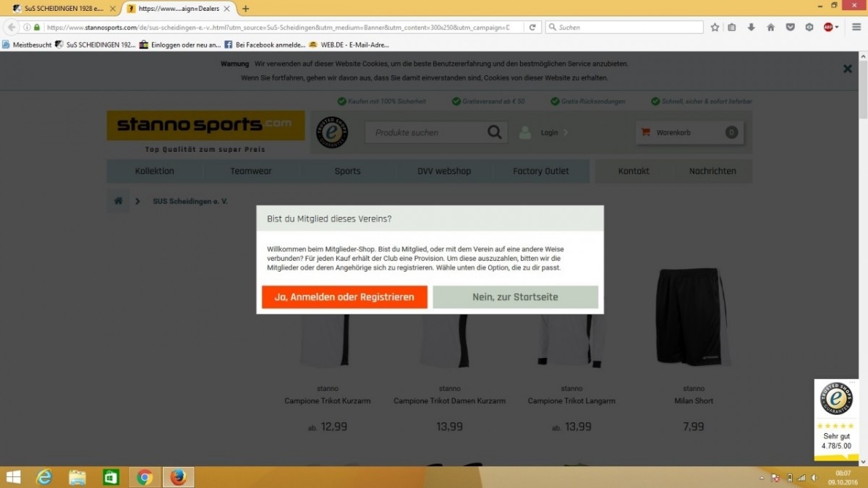Image resolution: width=868 pixels, height=488 pixels.
Task: Open the Kollektion menu
Action: (x=155, y=171)
